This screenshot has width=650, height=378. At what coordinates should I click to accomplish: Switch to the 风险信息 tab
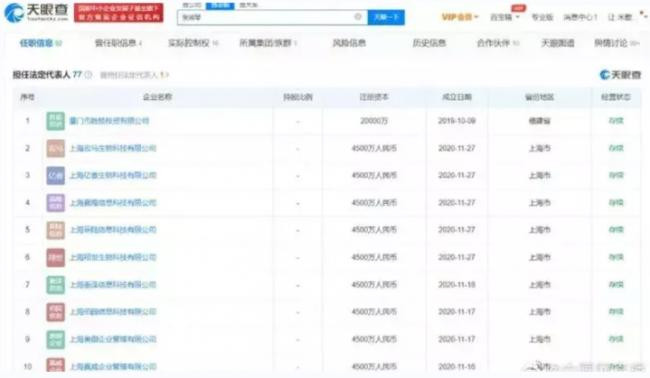[x=349, y=43]
